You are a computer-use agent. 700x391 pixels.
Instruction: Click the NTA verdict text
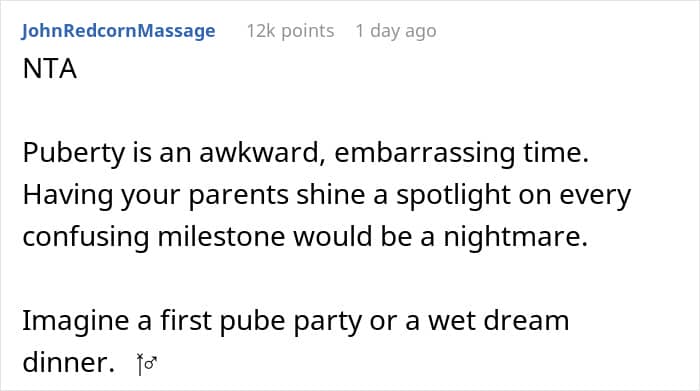pos(50,69)
